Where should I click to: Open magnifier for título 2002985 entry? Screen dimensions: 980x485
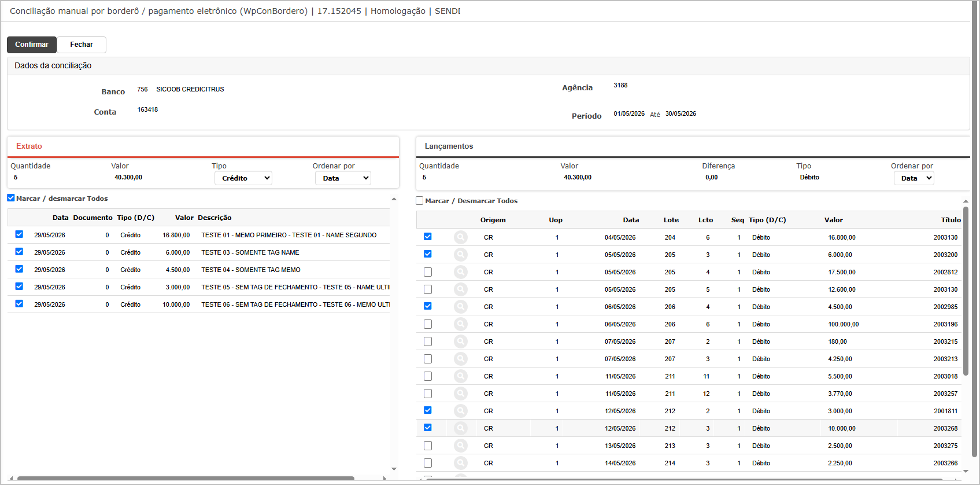460,307
